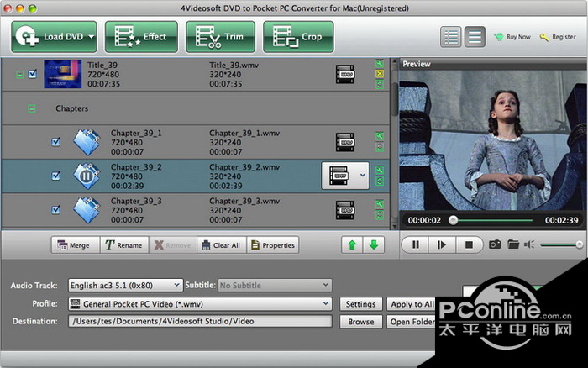Move the selected item up with the green arrow
This screenshot has height=368, width=588.
coord(350,244)
